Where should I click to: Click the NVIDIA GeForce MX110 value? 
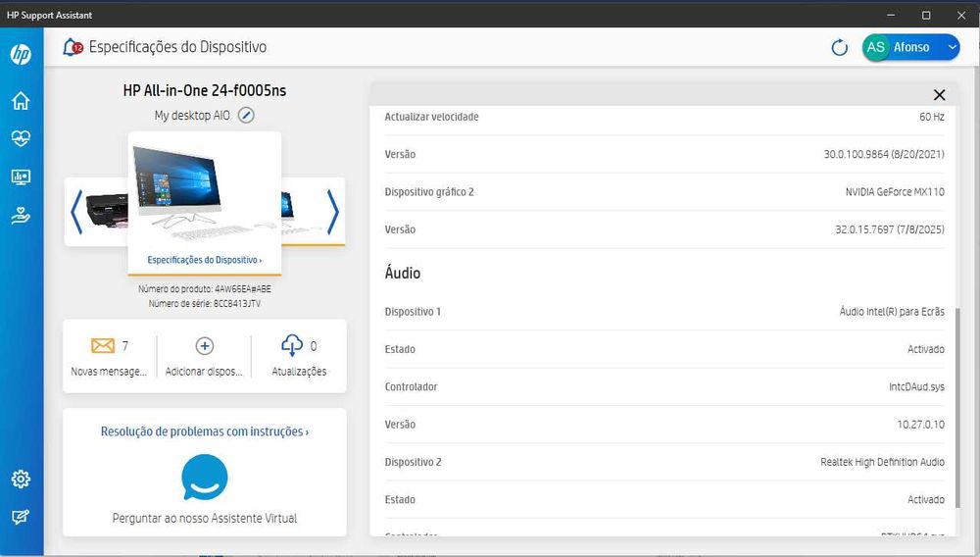coord(895,192)
